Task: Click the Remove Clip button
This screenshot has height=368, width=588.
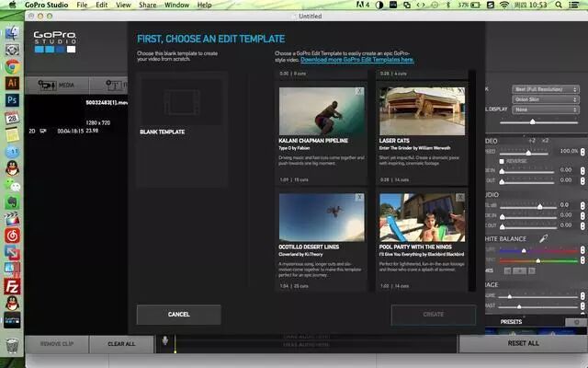Action: [x=57, y=344]
